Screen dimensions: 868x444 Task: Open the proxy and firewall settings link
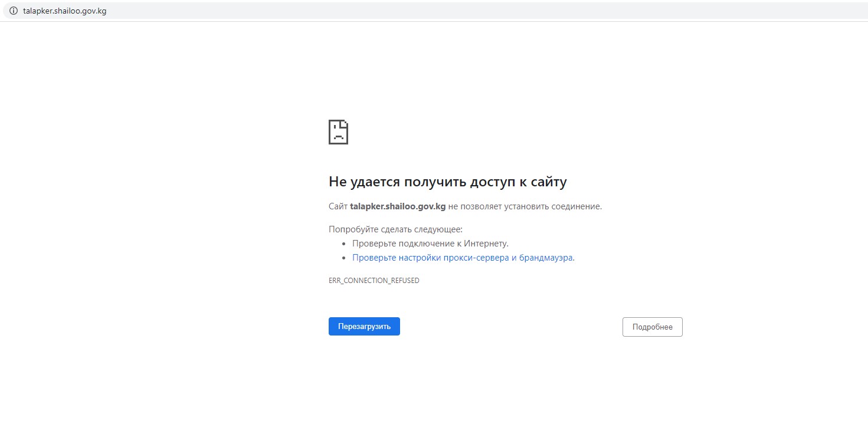point(462,258)
